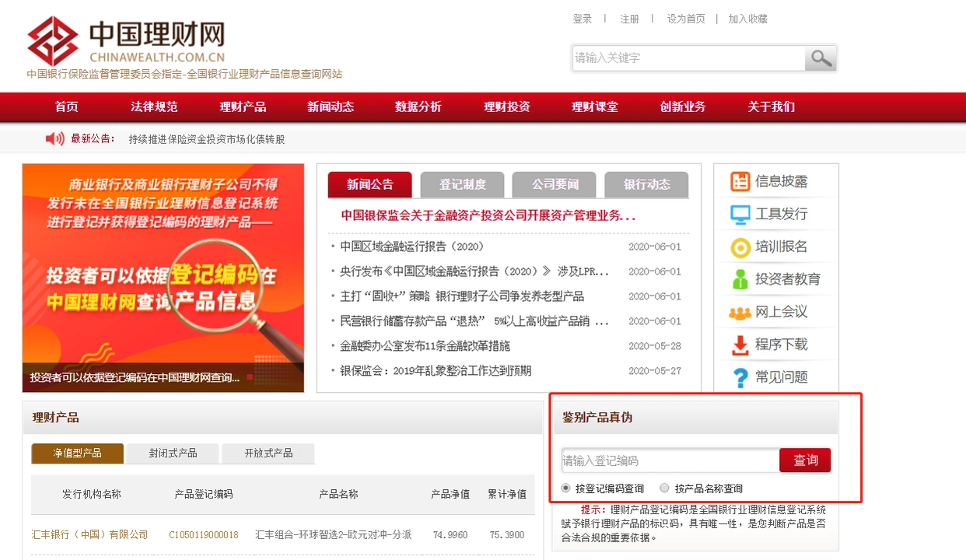Click 产品净值 value 74.9960
Viewport: 966px width, 560px height.
[450, 535]
